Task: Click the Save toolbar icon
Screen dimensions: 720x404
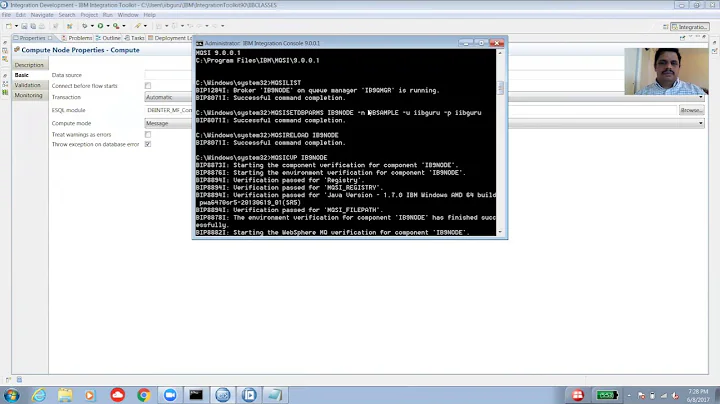Action: click(x=24, y=26)
